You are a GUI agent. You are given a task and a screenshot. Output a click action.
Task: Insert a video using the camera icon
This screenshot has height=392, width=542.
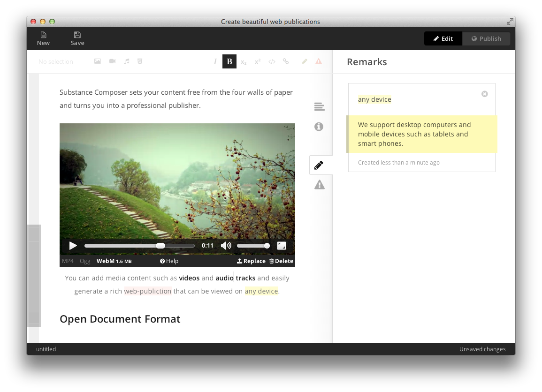click(x=112, y=61)
